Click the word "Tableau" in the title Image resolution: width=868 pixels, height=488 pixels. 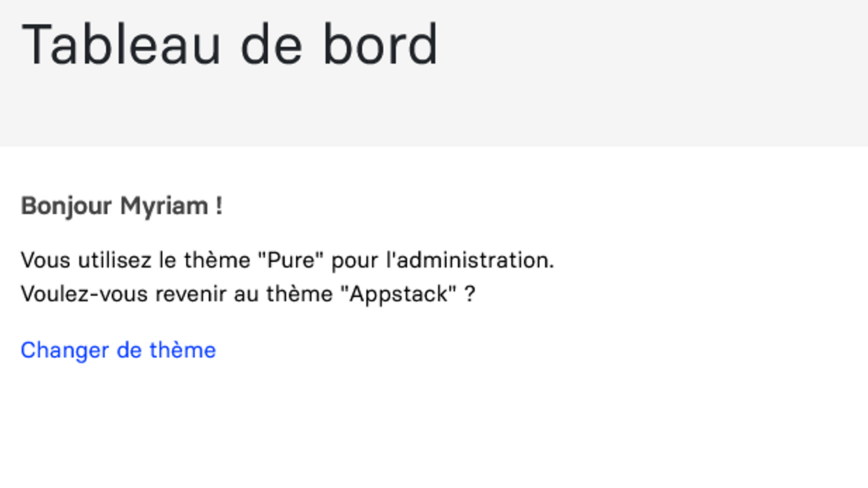click(122, 44)
